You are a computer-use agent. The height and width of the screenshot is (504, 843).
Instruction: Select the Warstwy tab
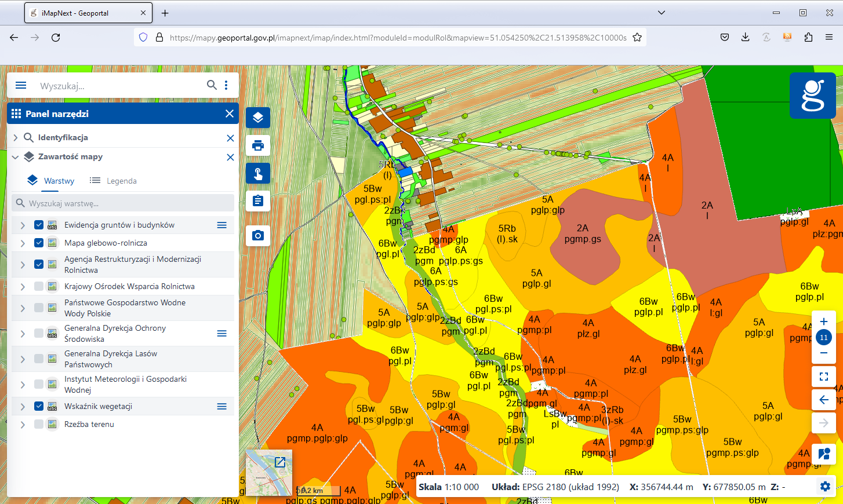pyautogui.click(x=51, y=181)
